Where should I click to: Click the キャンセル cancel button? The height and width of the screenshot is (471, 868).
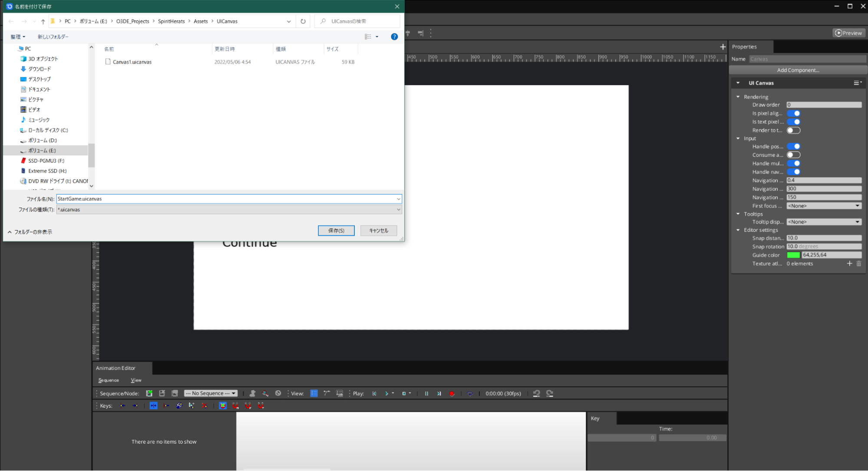tap(379, 231)
